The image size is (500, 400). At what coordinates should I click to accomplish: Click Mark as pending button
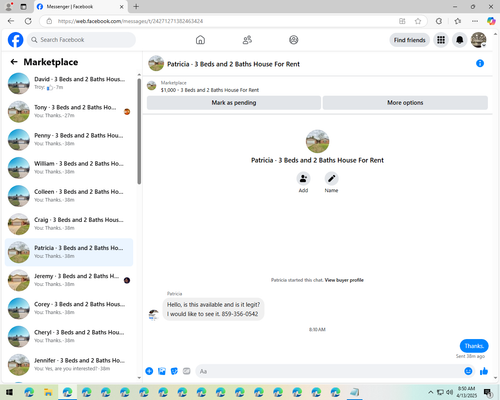pyautogui.click(x=234, y=103)
